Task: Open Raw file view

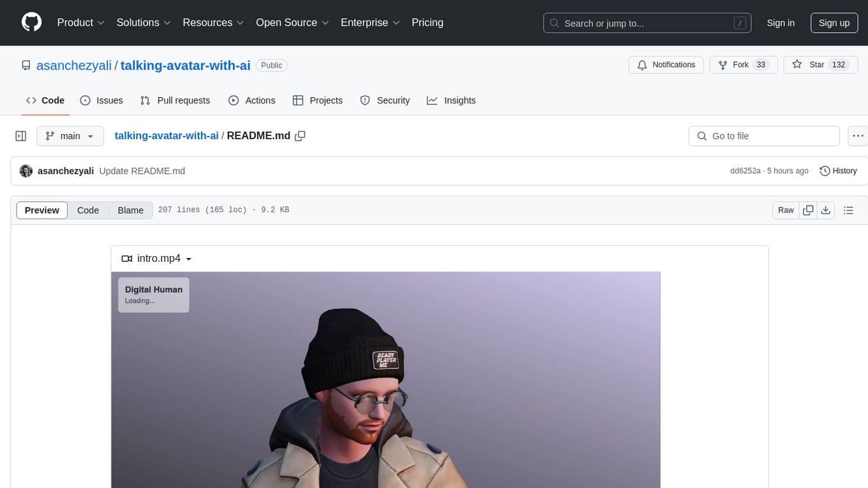Action: [x=786, y=210]
